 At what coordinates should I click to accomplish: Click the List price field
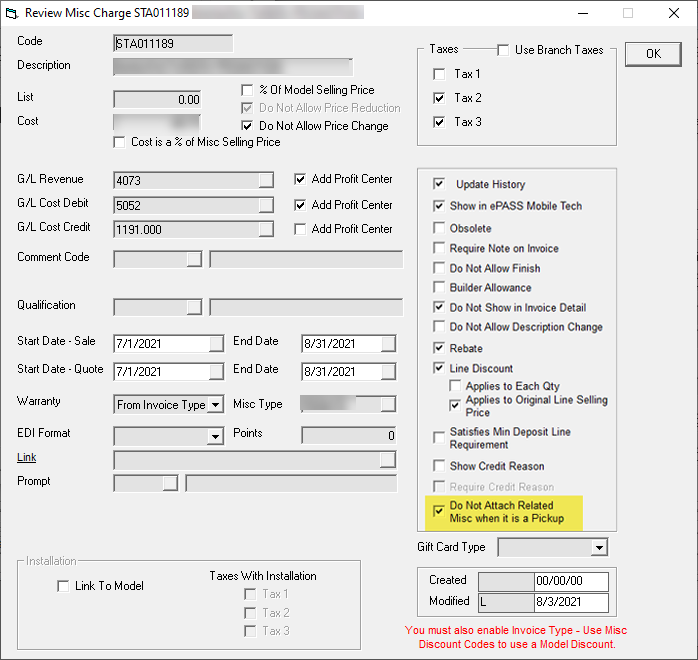(157, 100)
